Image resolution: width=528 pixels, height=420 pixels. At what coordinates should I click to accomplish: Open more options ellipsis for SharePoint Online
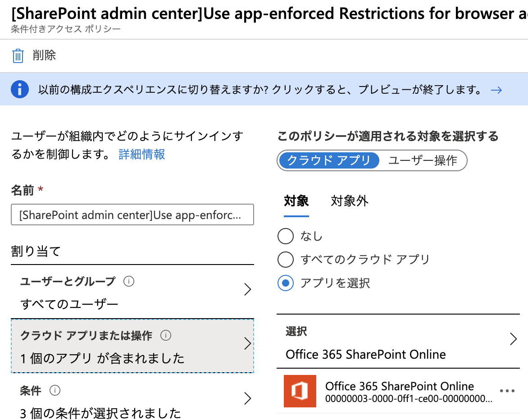point(507,391)
